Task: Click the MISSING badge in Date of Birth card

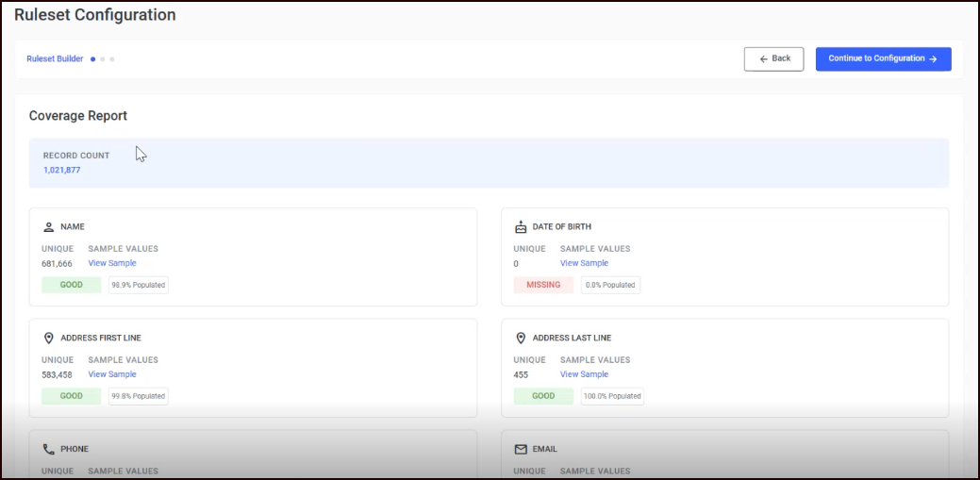Action: tap(543, 285)
